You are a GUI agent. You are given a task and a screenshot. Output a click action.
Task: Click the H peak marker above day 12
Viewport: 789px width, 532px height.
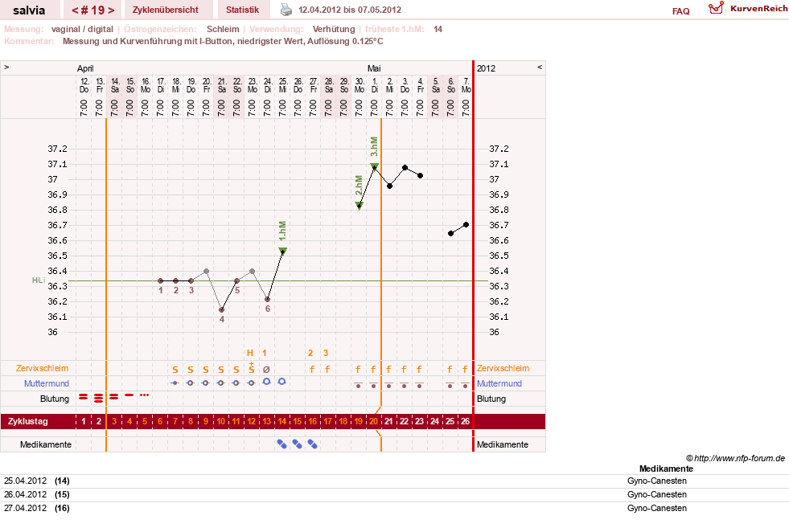click(x=250, y=353)
